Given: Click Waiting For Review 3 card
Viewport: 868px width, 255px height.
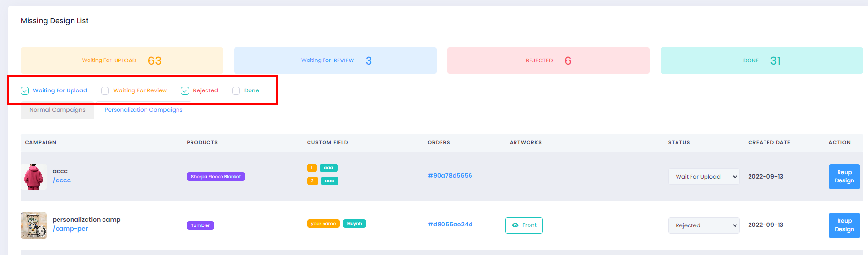Looking at the screenshot, I should 335,60.
